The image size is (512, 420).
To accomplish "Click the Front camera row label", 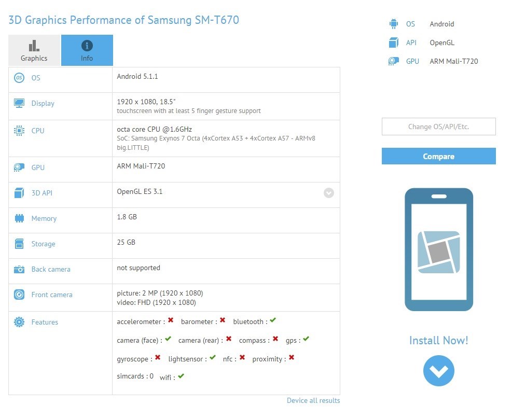I will click(x=52, y=295).
